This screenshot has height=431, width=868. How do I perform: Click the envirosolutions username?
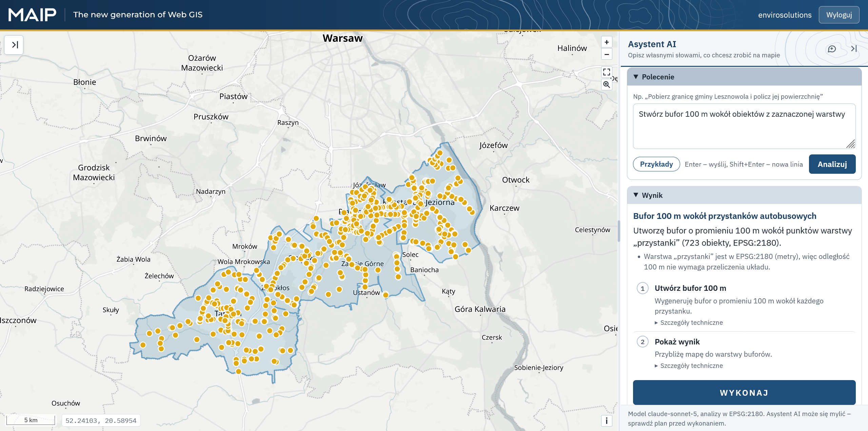pyautogui.click(x=785, y=15)
